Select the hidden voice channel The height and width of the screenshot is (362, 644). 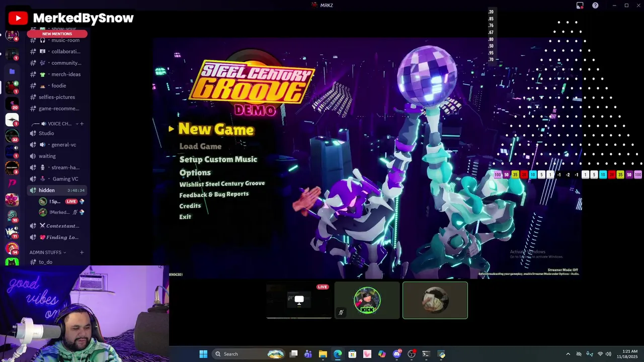tap(57, 190)
